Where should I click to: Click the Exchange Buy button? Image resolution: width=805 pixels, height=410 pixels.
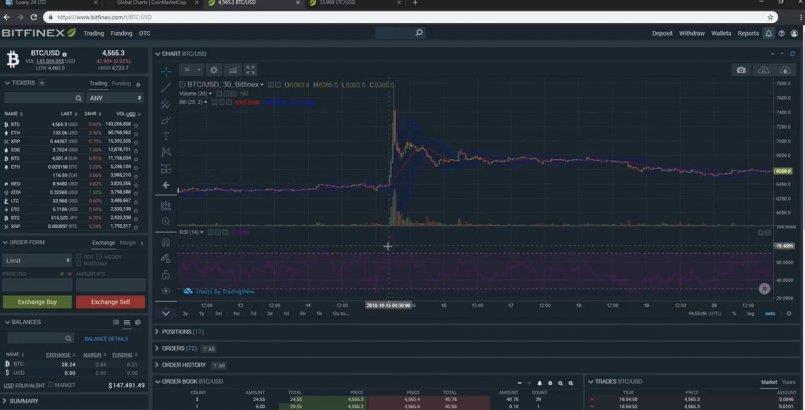[37, 302]
